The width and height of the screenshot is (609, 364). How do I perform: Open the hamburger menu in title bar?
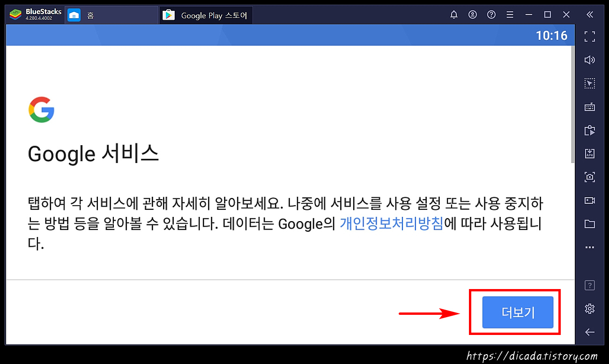pyautogui.click(x=510, y=15)
